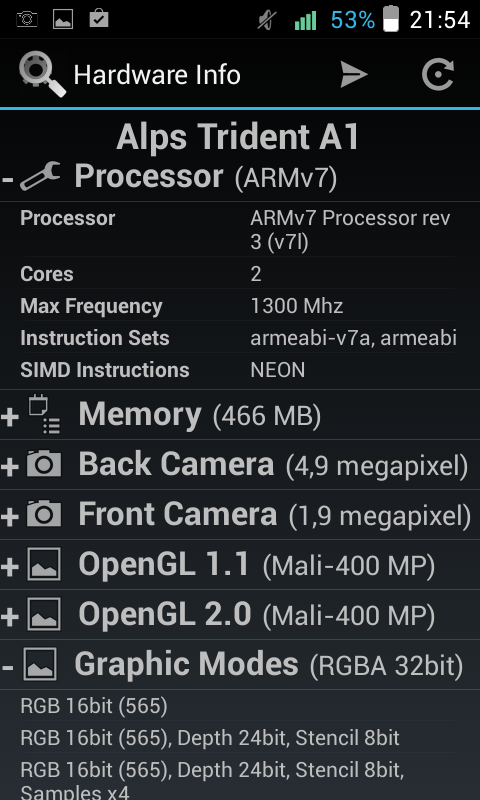The image size is (480, 800).
Task: Tap the Processor wrench icon
Action: 40,177
